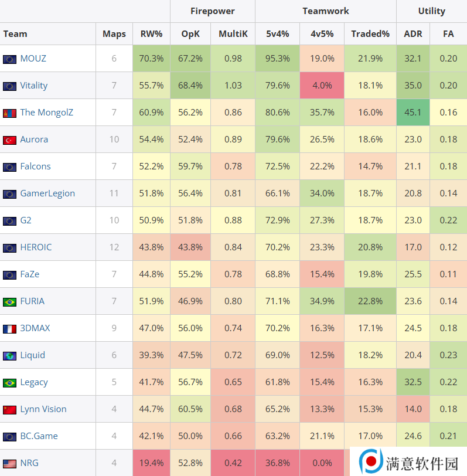Sort by the 4v5% column header
The width and height of the screenshot is (467, 476).
point(322,33)
